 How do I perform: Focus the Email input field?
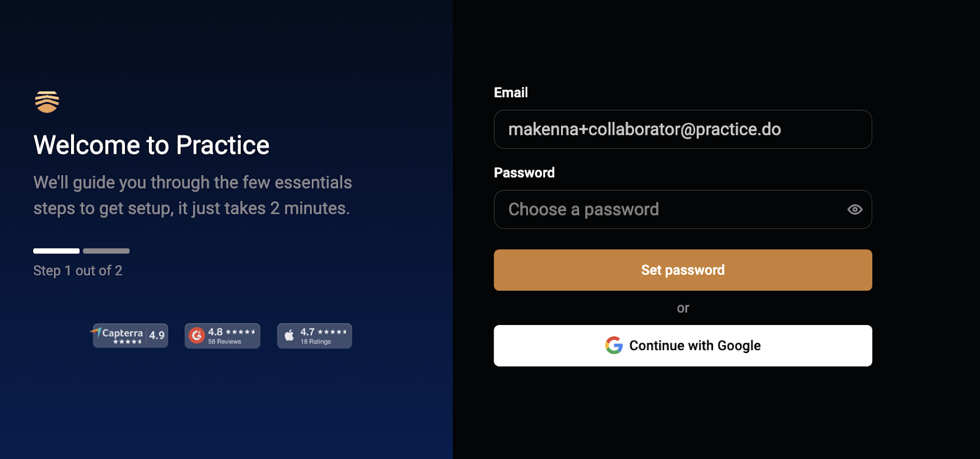(683, 129)
